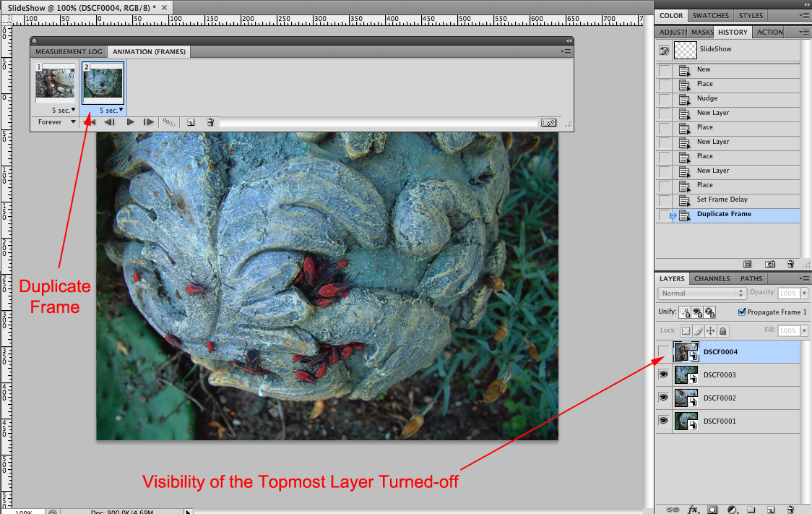Delete the current history state
Screen dimensions: 812x514
click(x=790, y=265)
